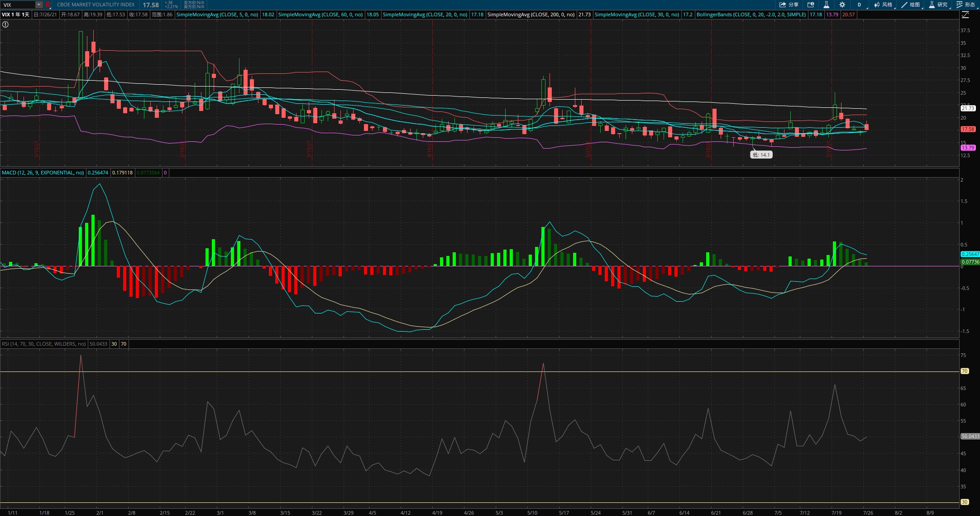Screen dimensions: 980x516
Task: Open the 风格 style menu
Action: (x=883, y=5)
